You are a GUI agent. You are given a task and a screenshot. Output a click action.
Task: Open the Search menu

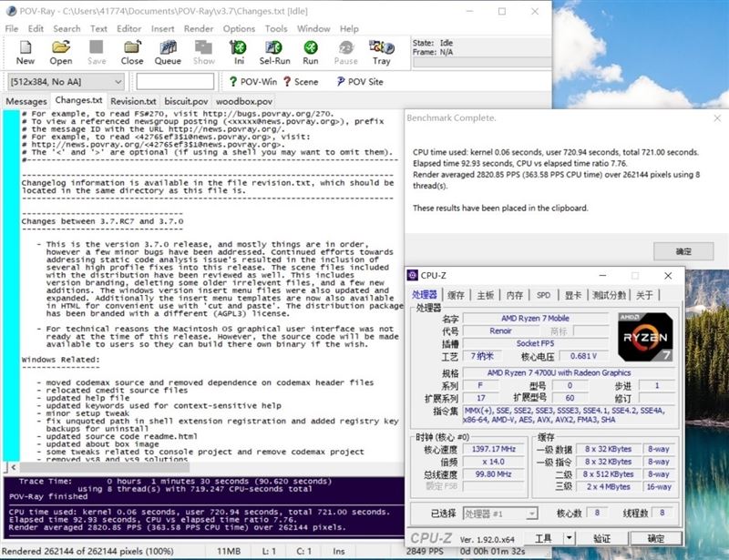[67, 29]
